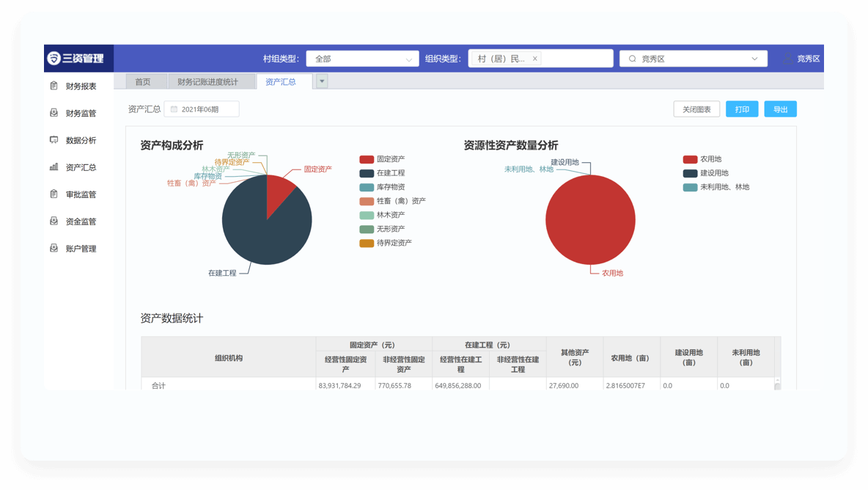This screenshot has height=490, width=868.
Task: Click the 资产汇总 bar chart sidebar icon
Action: (x=54, y=167)
